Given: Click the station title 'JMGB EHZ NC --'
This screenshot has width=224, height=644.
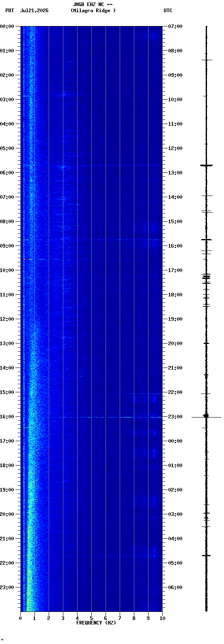Looking at the screenshot, I should (93, 4).
